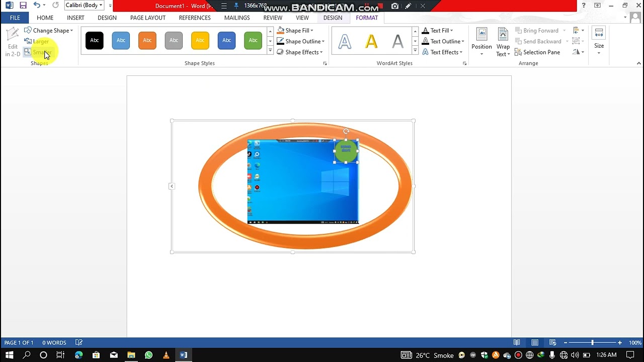Open the Align objects dropdown
The width and height of the screenshot is (644, 362).
pos(578,31)
